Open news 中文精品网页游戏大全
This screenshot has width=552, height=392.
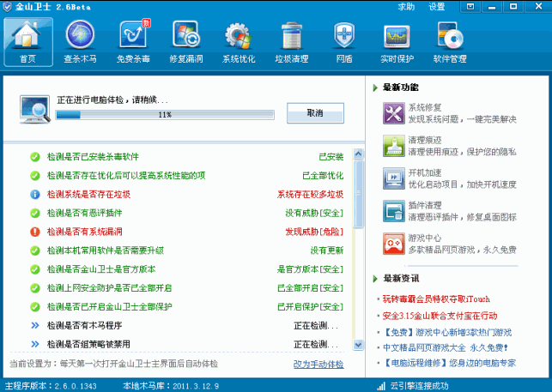pos(446,347)
